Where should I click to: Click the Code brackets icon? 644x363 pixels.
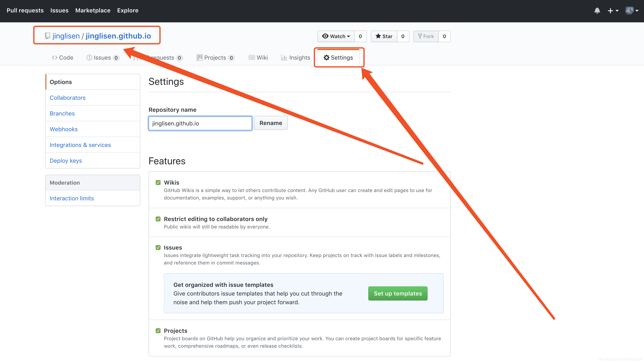click(54, 58)
